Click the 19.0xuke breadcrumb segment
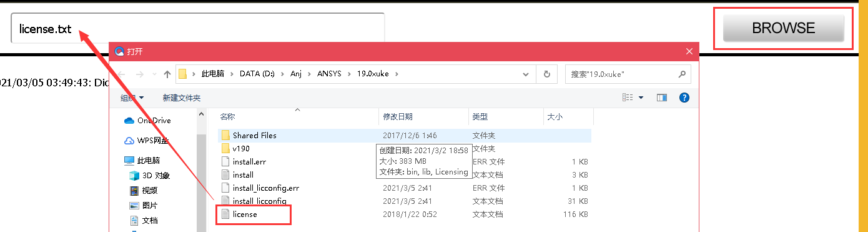Image resolution: width=868 pixels, height=232 pixels. coord(373,74)
